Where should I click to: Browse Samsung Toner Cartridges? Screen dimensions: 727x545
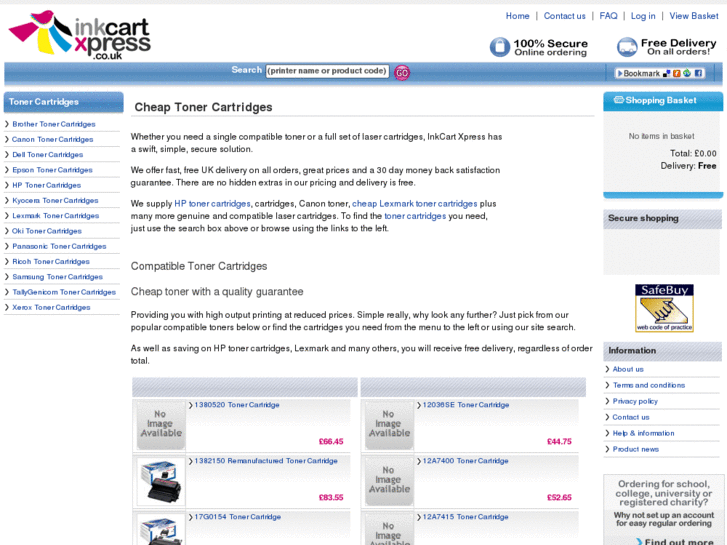57,277
